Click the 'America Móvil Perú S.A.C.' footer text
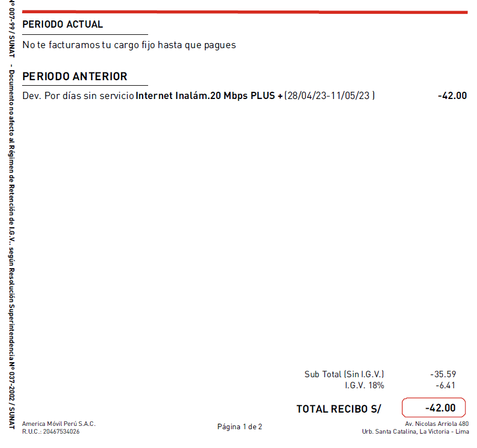The image size is (477, 448). (x=59, y=424)
